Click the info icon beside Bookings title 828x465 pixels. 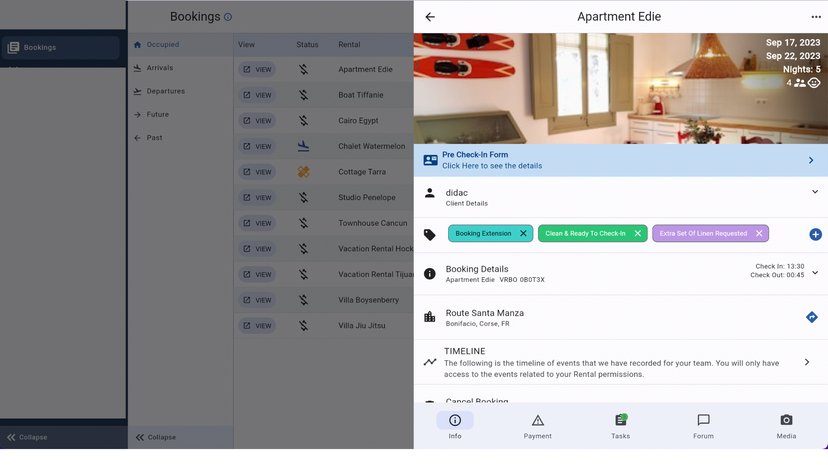[228, 17]
